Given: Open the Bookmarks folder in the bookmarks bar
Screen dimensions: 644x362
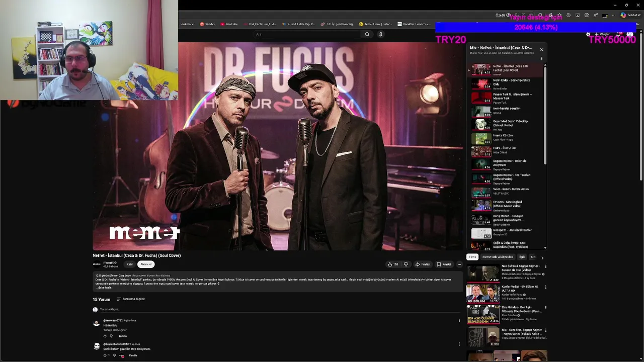Looking at the screenshot, I should point(187,24).
